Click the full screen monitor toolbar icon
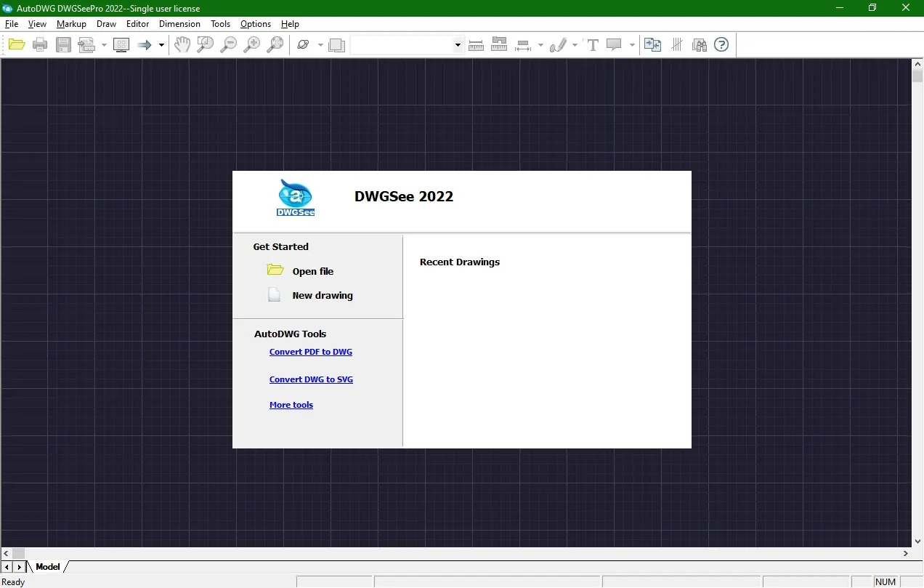 point(121,45)
